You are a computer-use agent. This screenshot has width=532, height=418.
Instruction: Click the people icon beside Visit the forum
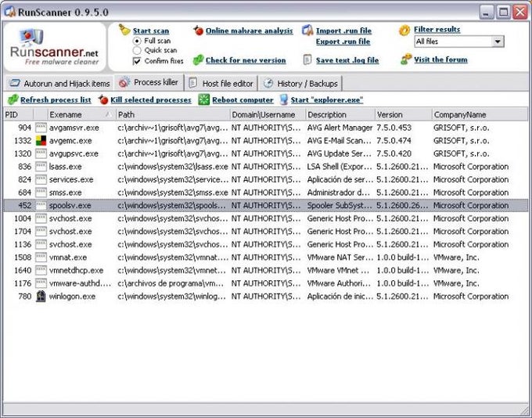[x=406, y=59]
